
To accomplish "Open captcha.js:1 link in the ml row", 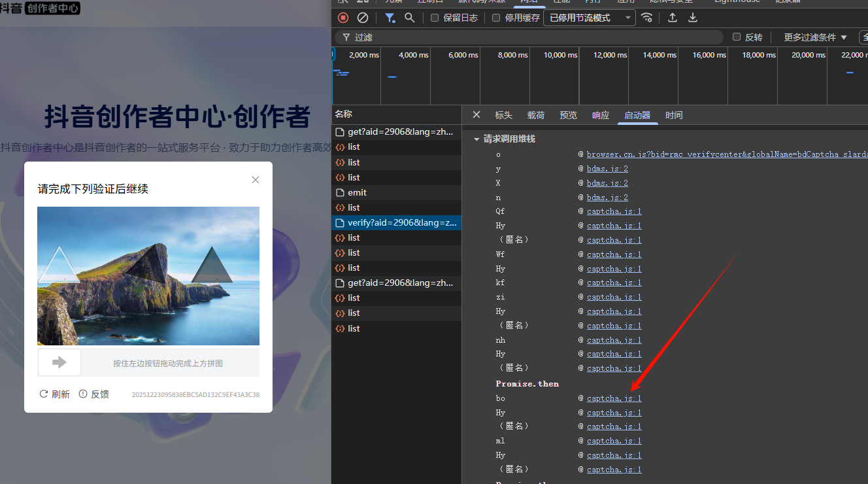I will coord(614,441).
